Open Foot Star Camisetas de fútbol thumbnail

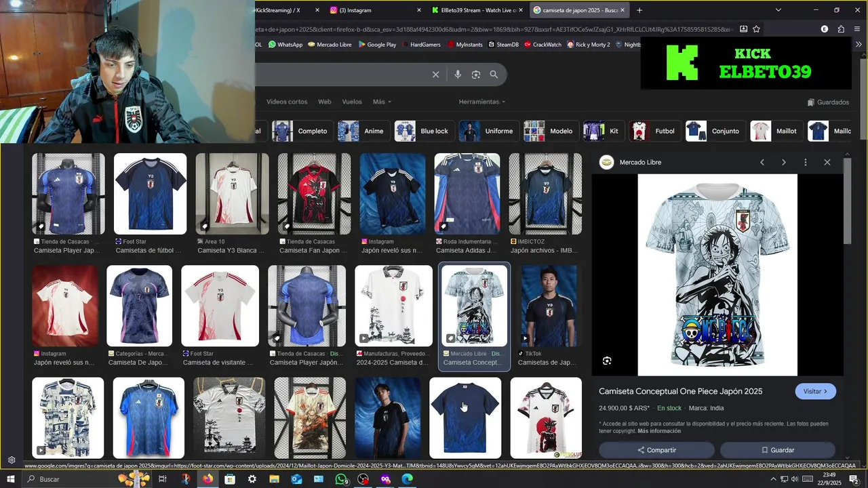click(151, 194)
